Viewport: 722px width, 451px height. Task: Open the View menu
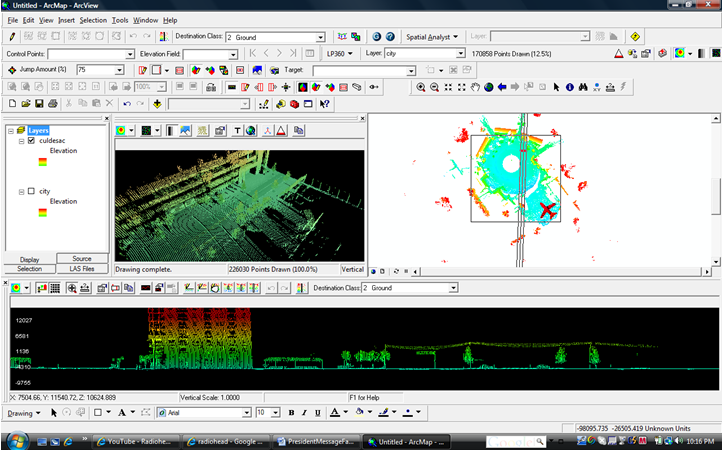46,20
